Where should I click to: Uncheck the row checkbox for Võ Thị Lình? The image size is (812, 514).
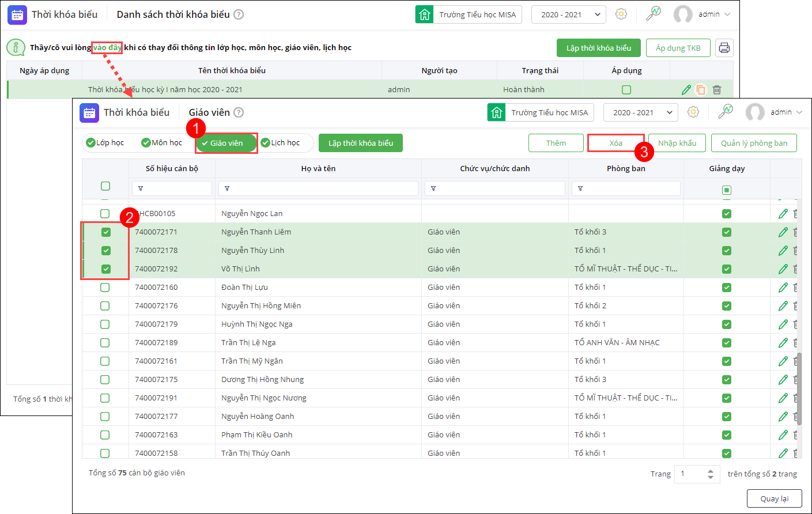106,269
